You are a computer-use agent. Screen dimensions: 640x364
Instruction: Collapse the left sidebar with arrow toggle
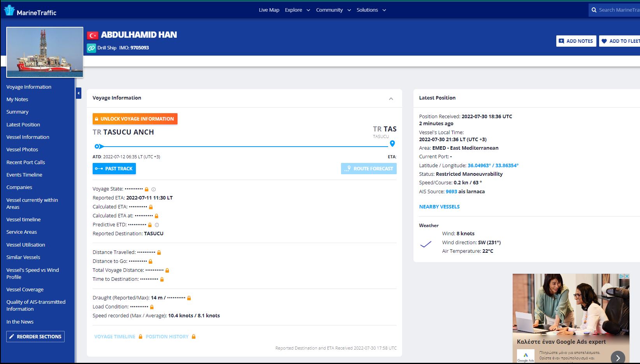click(x=79, y=93)
